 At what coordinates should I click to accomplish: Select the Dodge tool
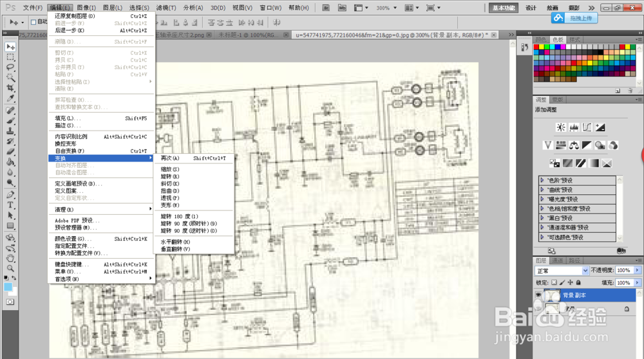[x=10, y=183]
